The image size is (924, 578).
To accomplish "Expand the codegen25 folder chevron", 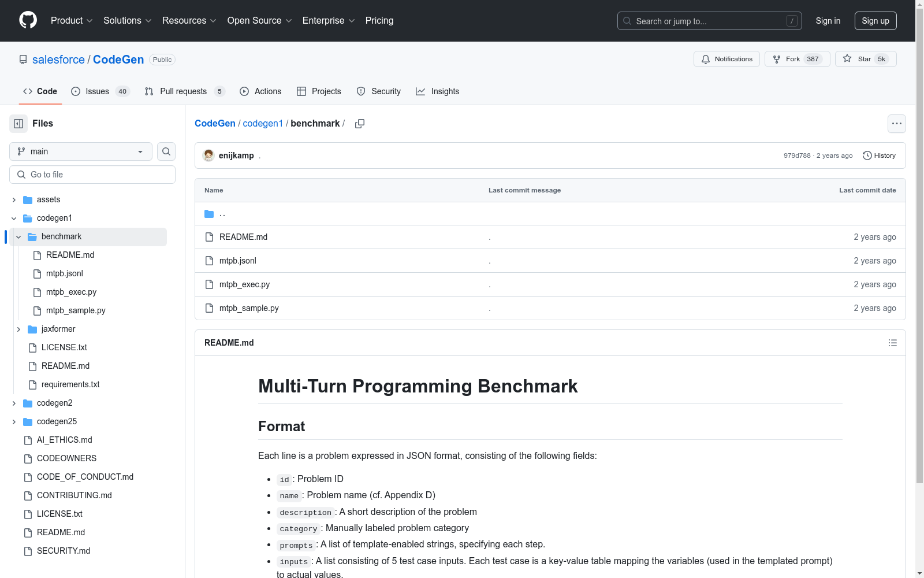I will point(14,422).
